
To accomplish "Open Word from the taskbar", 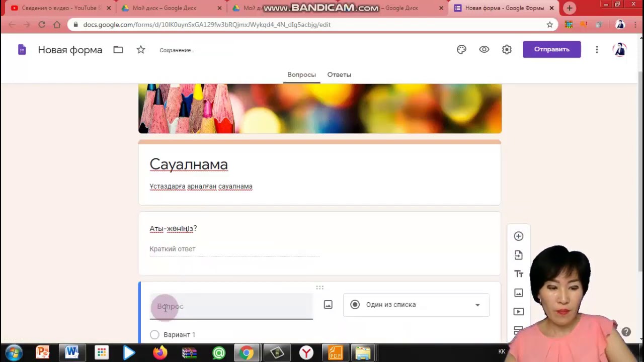I will [x=72, y=353].
